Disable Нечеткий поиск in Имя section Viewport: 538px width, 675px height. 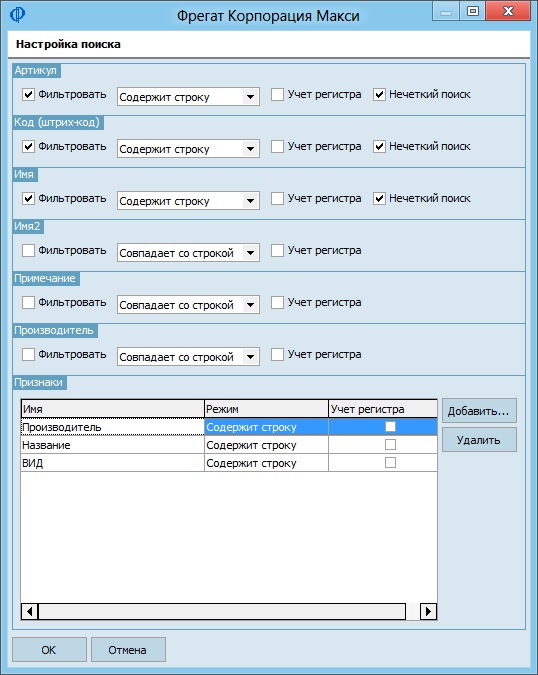click(379, 198)
